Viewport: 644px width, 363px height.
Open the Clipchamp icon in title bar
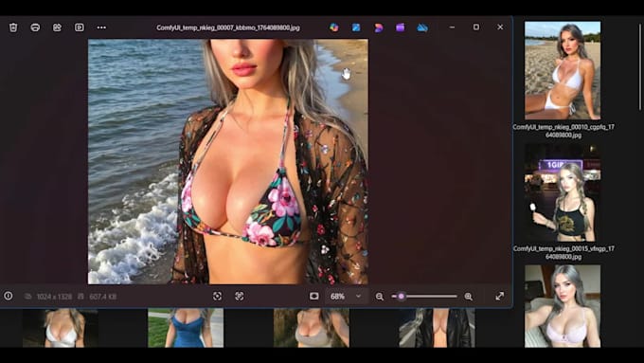(x=378, y=27)
